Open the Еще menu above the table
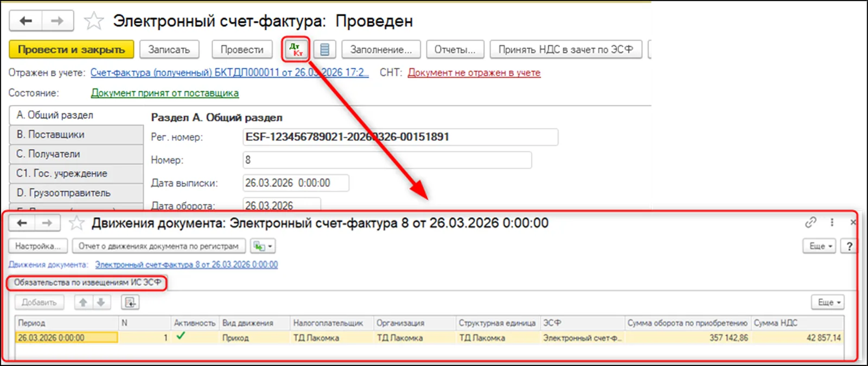 click(x=828, y=302)
